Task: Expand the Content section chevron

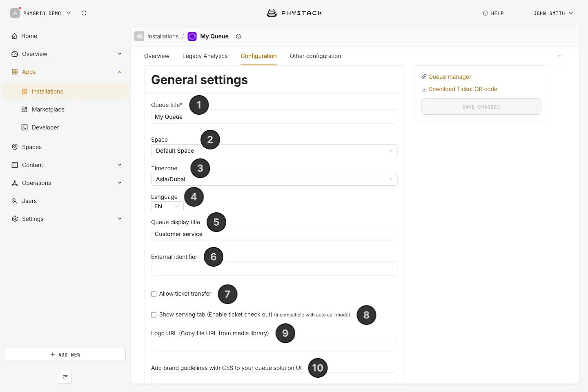Action: (x=120, y=165)
